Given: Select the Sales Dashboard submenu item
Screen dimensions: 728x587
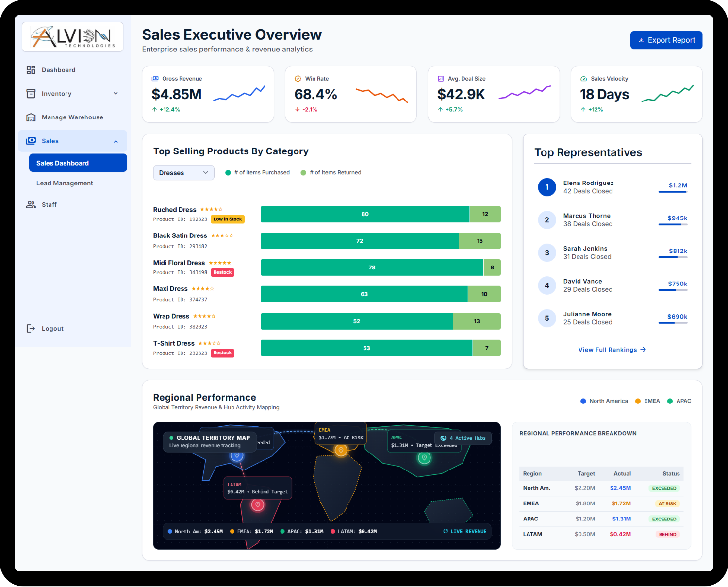Looking at the screenshot, I should (78, 163).
